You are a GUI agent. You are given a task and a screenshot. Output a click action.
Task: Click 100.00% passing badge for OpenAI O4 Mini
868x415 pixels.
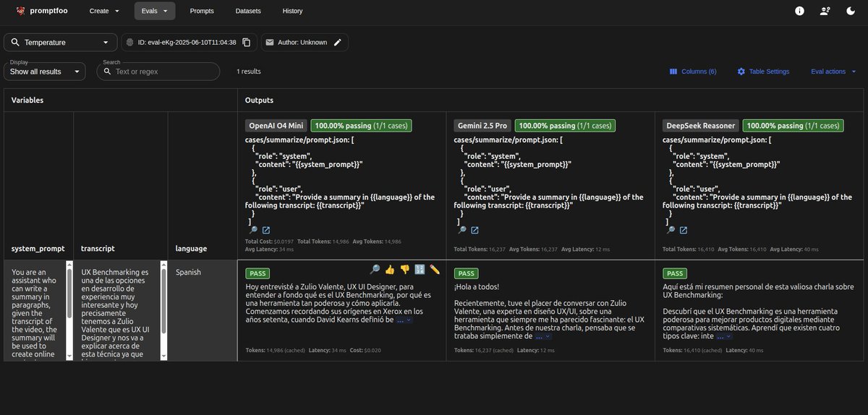361,125
